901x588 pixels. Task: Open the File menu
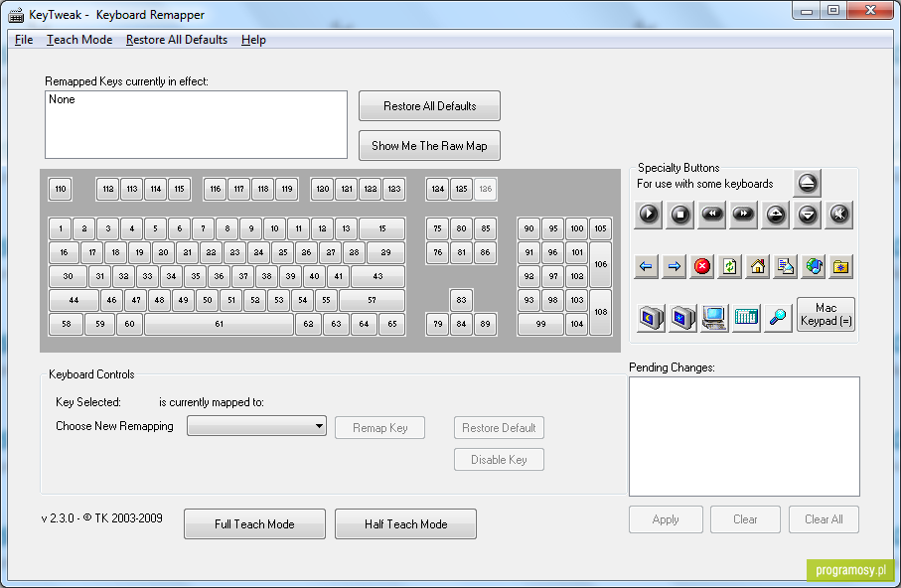click(x=24, y=40)
